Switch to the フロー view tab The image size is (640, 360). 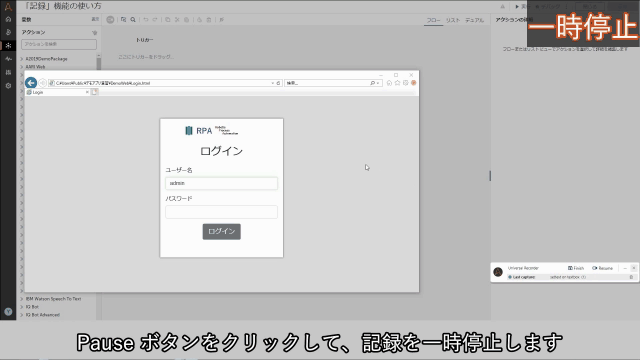(x=433, y=20)
